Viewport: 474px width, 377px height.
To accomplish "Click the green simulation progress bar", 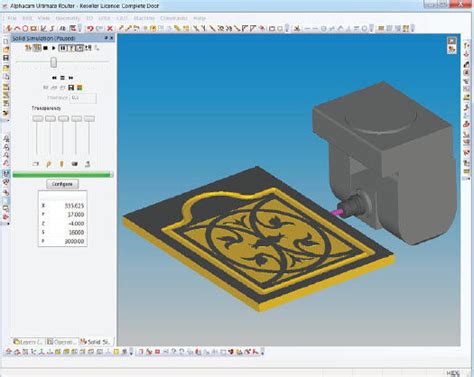I will (62, 174).
